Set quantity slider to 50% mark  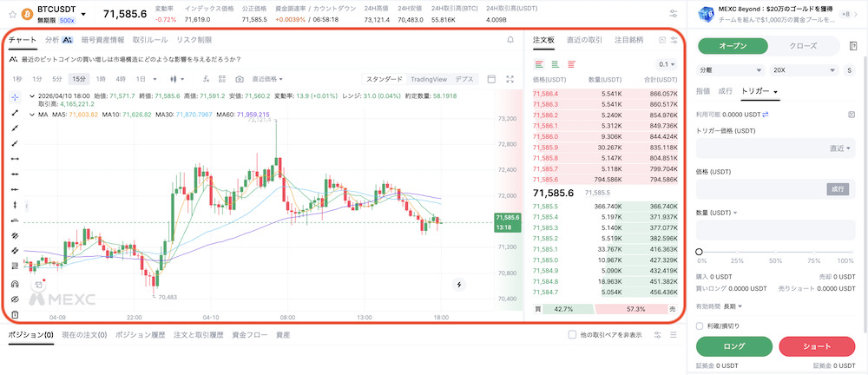[775, 252]
